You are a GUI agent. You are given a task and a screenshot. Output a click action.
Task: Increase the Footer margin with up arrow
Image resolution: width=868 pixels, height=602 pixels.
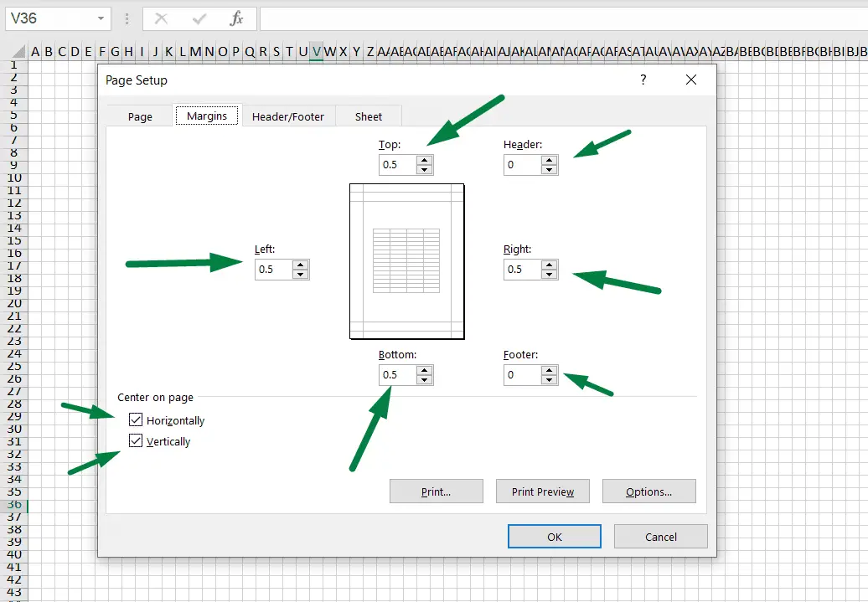(x=549, y=370)
